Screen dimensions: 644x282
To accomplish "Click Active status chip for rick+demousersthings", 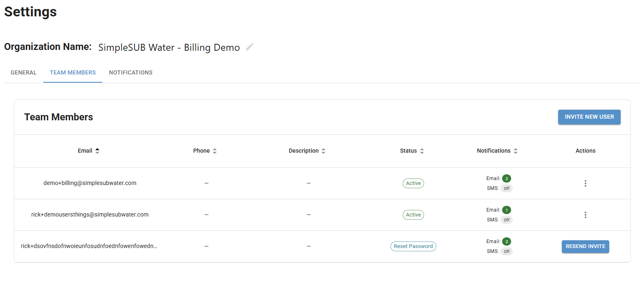I will pos(413,215).
